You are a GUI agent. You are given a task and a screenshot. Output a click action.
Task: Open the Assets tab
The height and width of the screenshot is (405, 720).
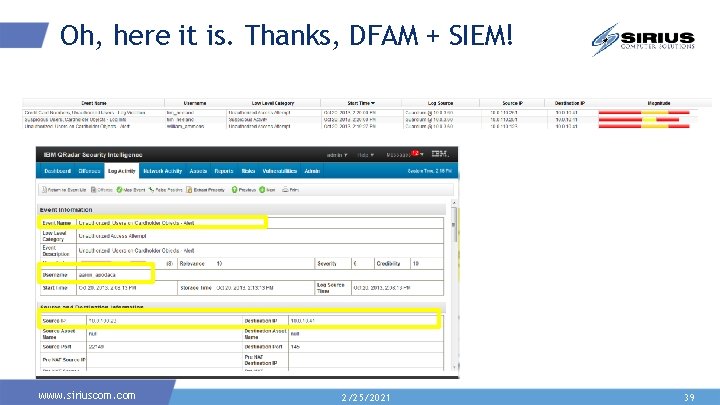click(198, 171)
